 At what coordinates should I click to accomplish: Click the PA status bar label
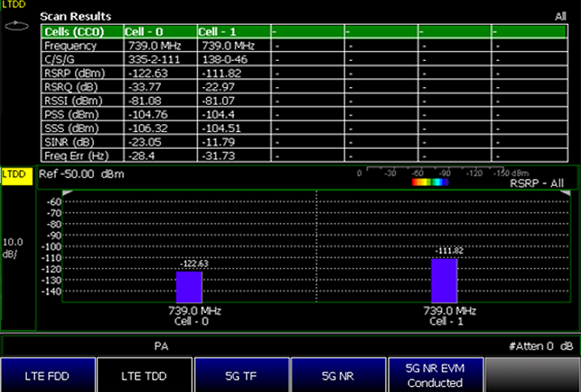click(x=162, y=346)
